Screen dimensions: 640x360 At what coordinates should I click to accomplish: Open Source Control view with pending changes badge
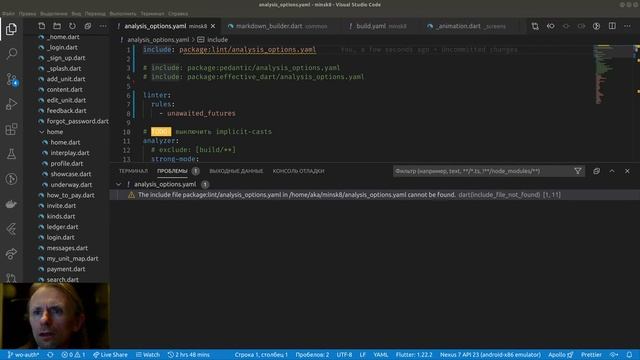pyautogui.click(x=11, y=79)
